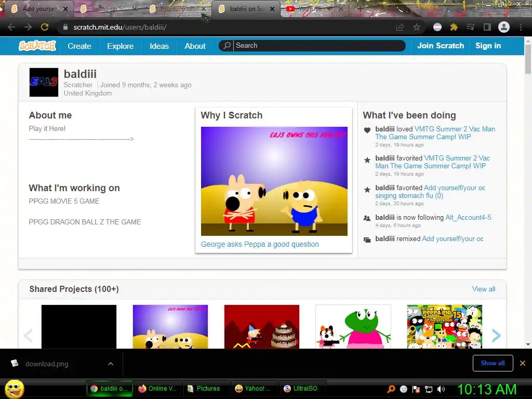
Task: Reload the page with the refresh icon
Action: coord(45,27)
